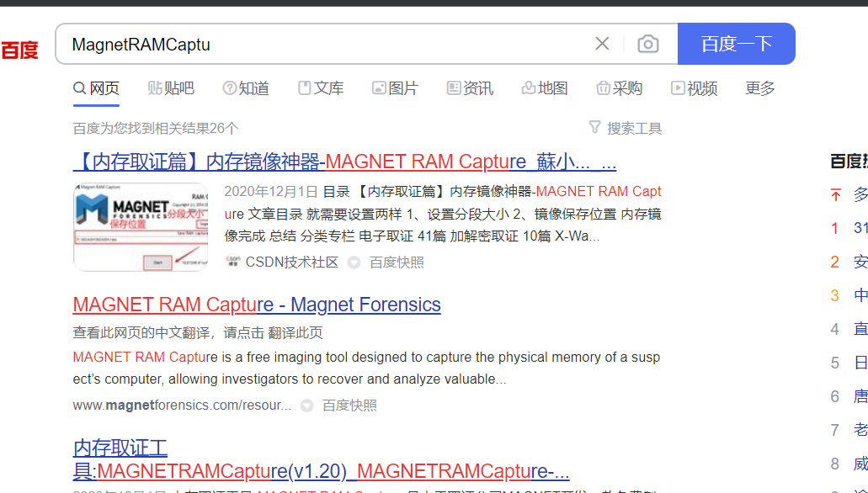Click the Baidu logo
This screenshot has width=868, height=493.
19,50
